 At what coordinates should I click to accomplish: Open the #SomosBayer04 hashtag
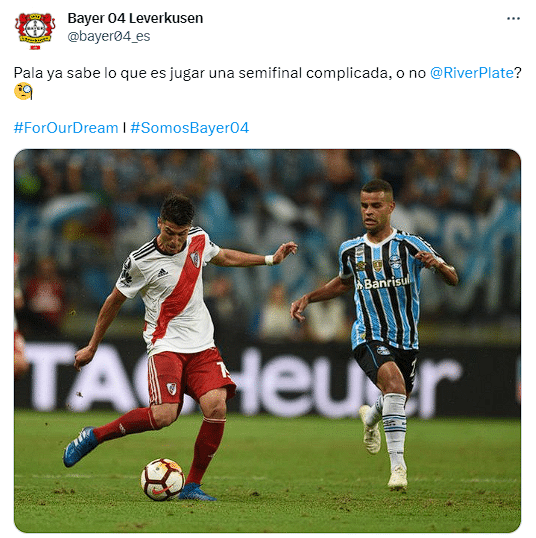189,128
